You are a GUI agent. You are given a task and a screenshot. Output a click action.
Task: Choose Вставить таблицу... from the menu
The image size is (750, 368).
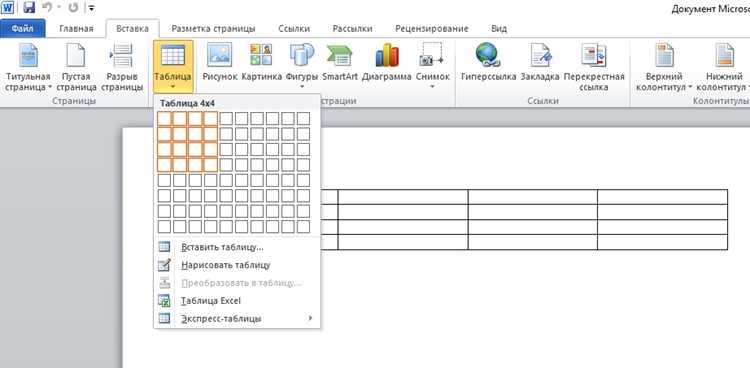237,247
